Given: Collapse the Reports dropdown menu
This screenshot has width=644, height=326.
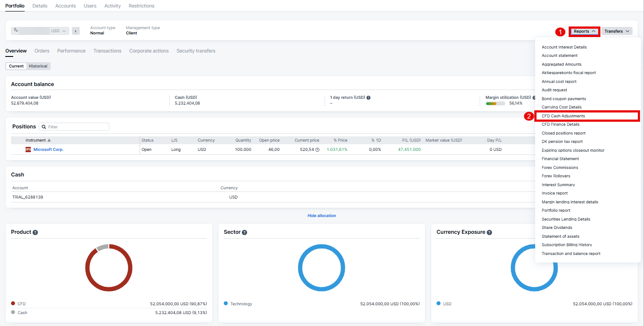Looking at the screenshot, I should [x=585, y=31].
